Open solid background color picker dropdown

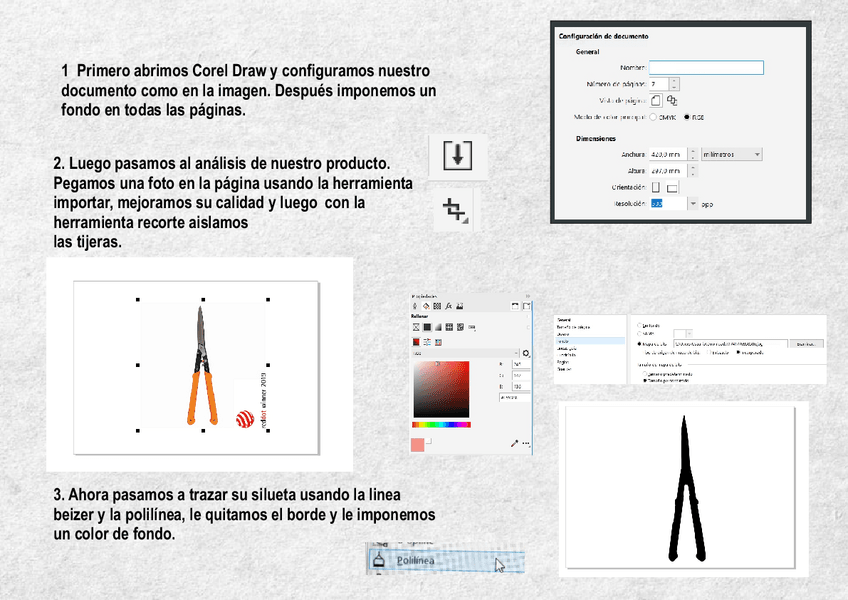tap(683, 334)
